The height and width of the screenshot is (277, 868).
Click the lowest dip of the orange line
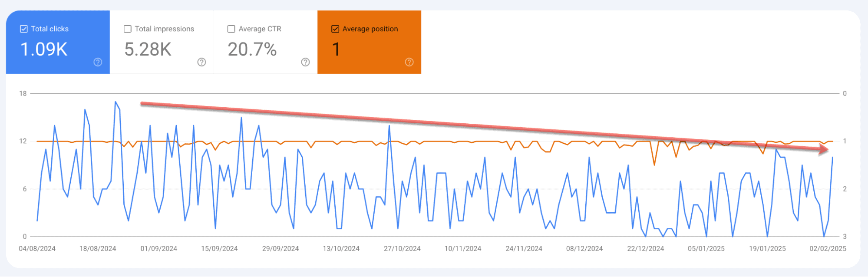click(x=654, y=165)
